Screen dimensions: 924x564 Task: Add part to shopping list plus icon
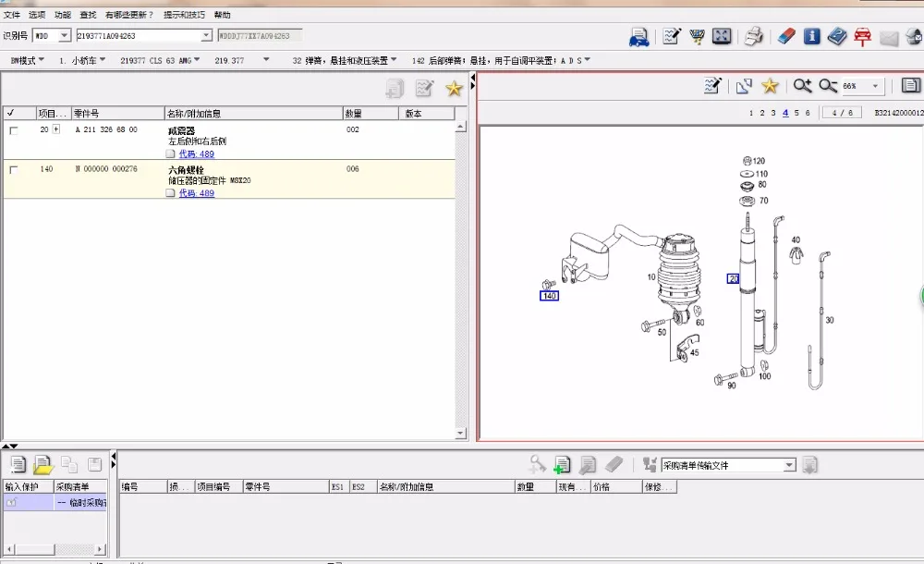point(562,465)
